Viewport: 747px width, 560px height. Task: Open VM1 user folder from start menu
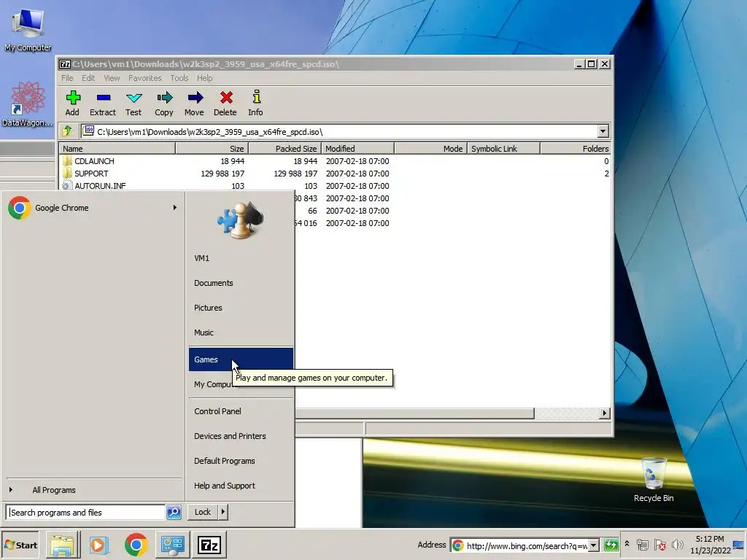pyautogui.click(x=241, y=258)
